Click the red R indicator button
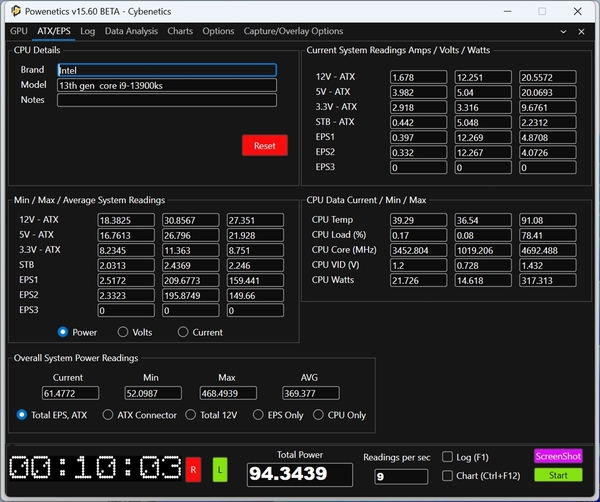This screenshot has width=600, height=502. tap(193, 469)
